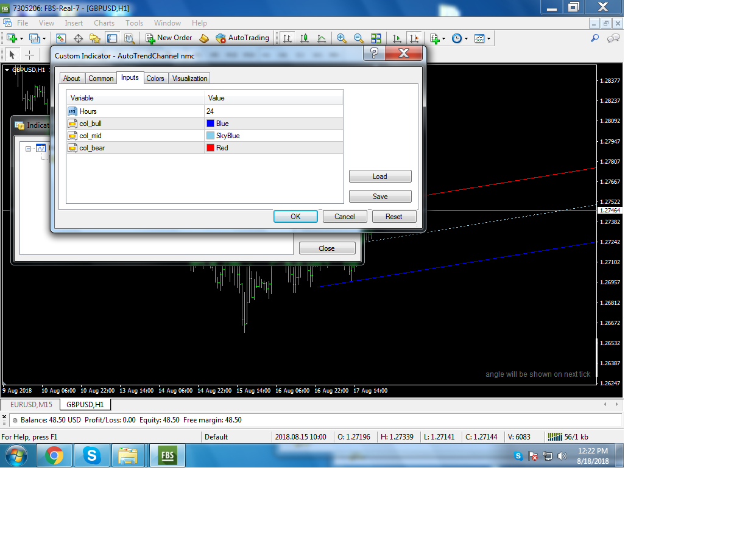
Task: Switch chart to candlesticks mode
Action: (x=305, y=38)
